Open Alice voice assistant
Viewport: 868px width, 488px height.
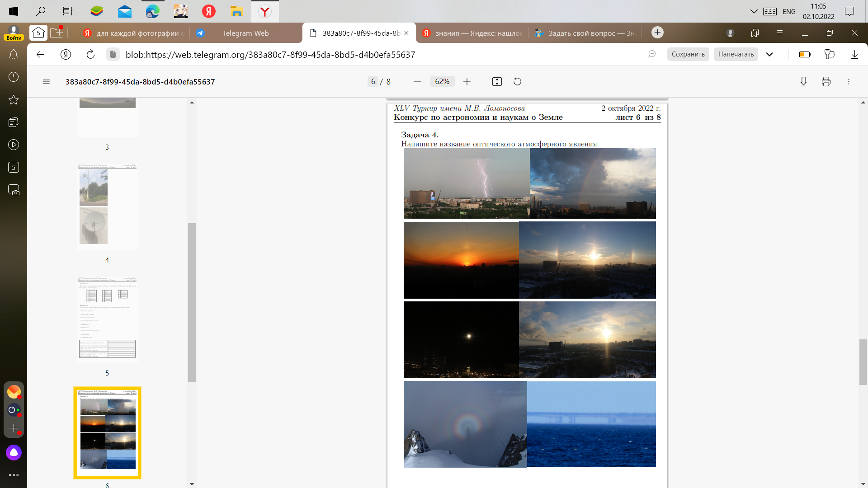tap(14, 453)
